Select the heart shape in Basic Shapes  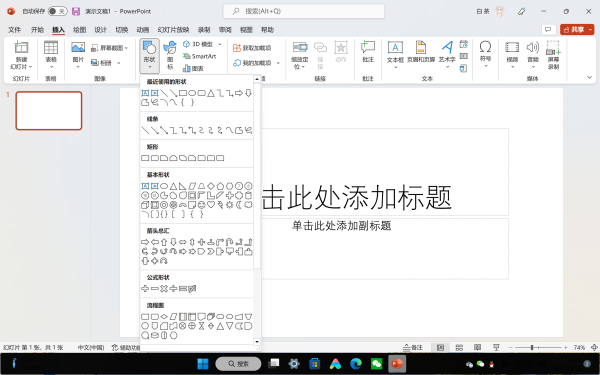click(x=211, y=205)
